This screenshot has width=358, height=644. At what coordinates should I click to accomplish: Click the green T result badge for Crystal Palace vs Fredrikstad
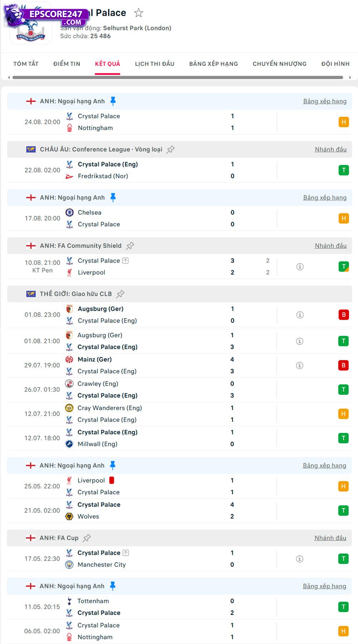344,170
